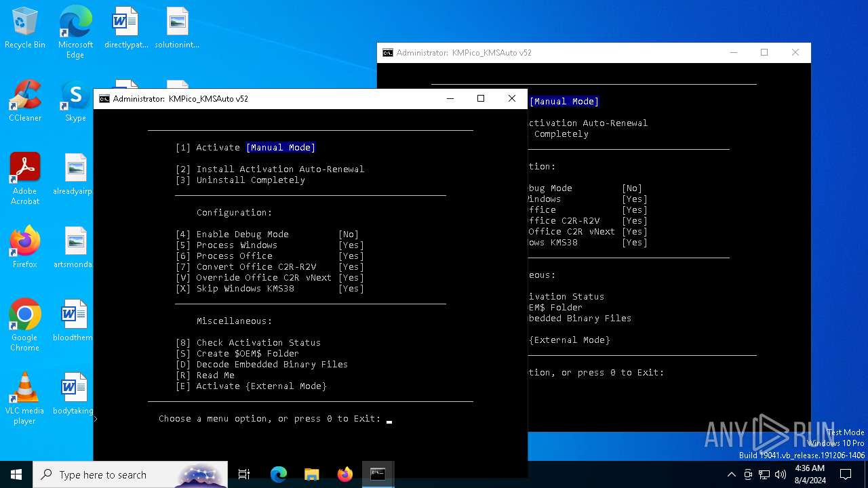Maximize the back KMPico_KMSAuto window

(x=764, y=53)
